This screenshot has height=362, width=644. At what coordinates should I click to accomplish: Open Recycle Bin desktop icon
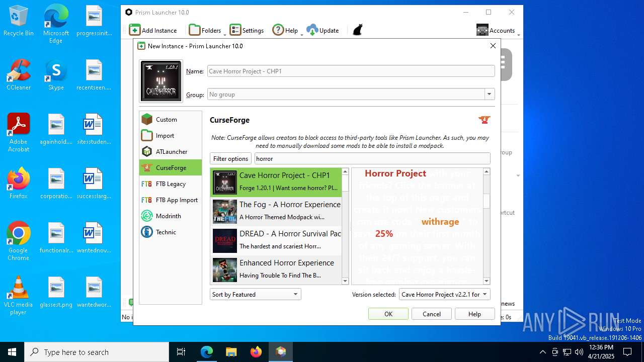click(x=19, y=21)
